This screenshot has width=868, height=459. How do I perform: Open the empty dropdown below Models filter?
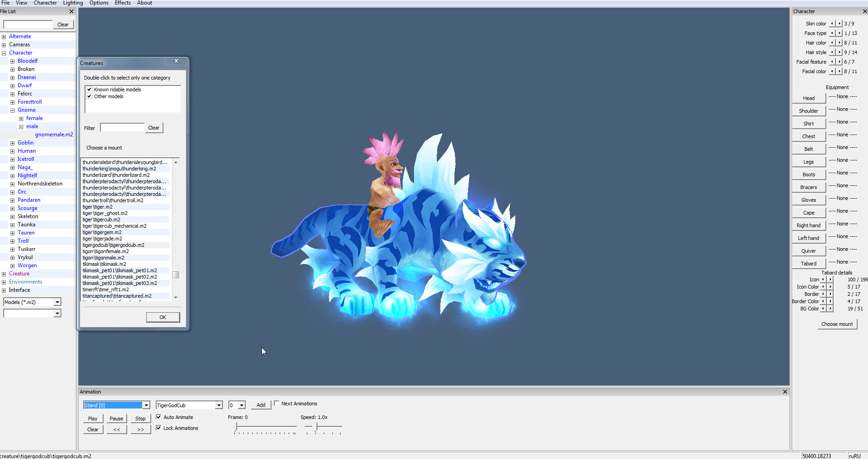pyautogui.click(x=57, y=313)
